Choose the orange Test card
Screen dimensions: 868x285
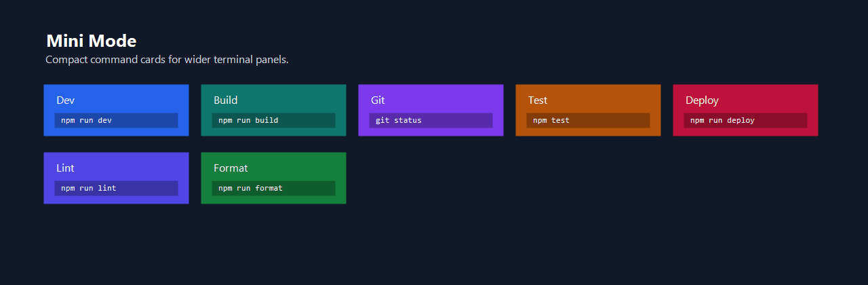tap(588, 110)
